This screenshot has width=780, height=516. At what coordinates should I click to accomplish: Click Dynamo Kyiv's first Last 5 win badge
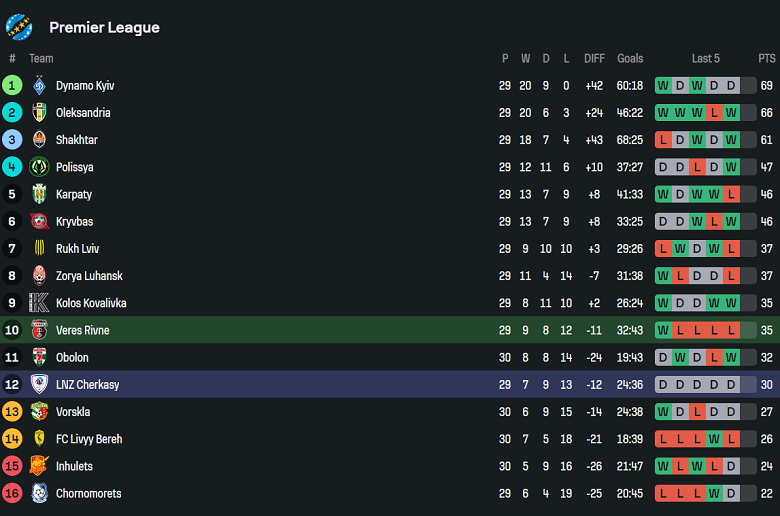tap(663, 86)
